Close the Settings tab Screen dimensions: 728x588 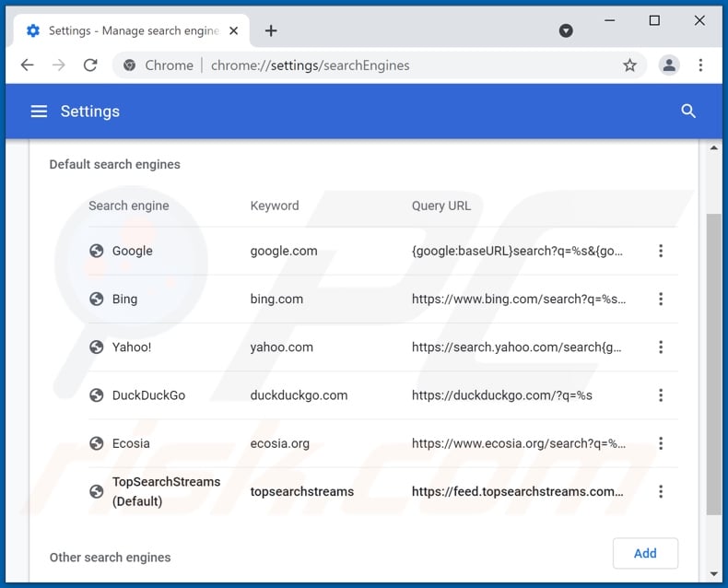[234, 30]
